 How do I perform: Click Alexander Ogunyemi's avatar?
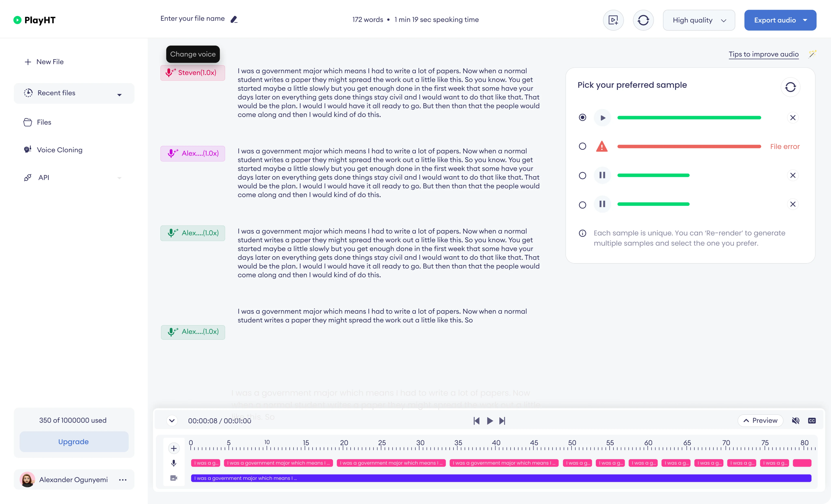27,480
